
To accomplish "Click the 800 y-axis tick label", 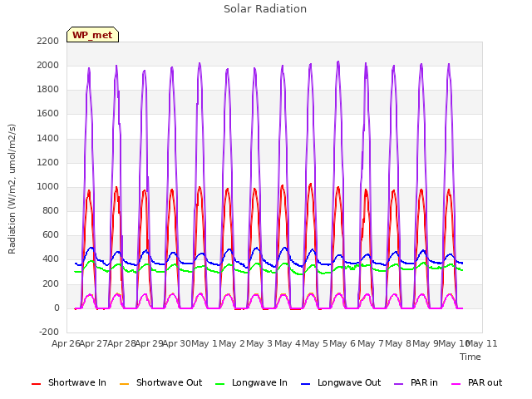I will (x=51, y=210).
